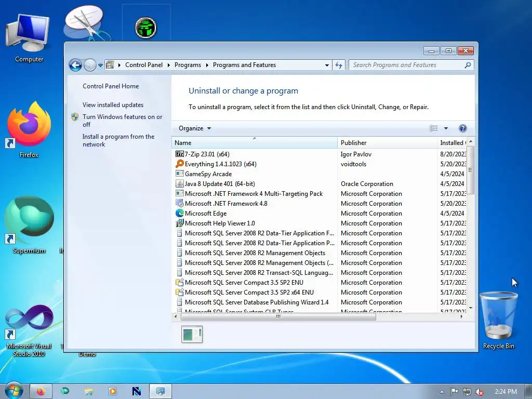This screenshot has height=399, width=532.
Task: Click the green-black round desktop icon
Action: pyautogui.click(x=146, y=28)
